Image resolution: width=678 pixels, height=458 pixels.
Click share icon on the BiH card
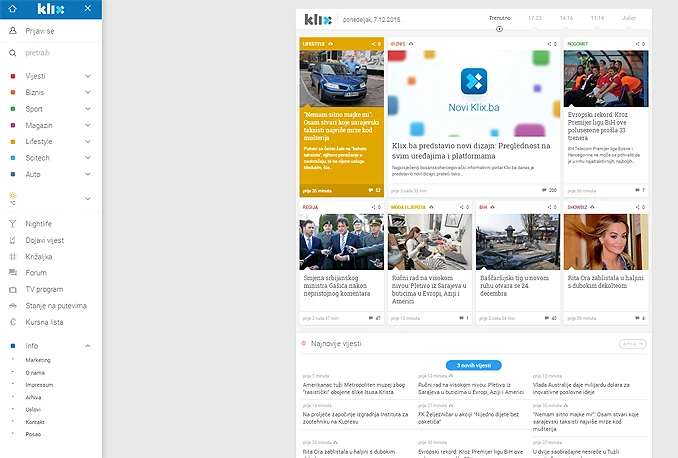[x=550, y=207]
